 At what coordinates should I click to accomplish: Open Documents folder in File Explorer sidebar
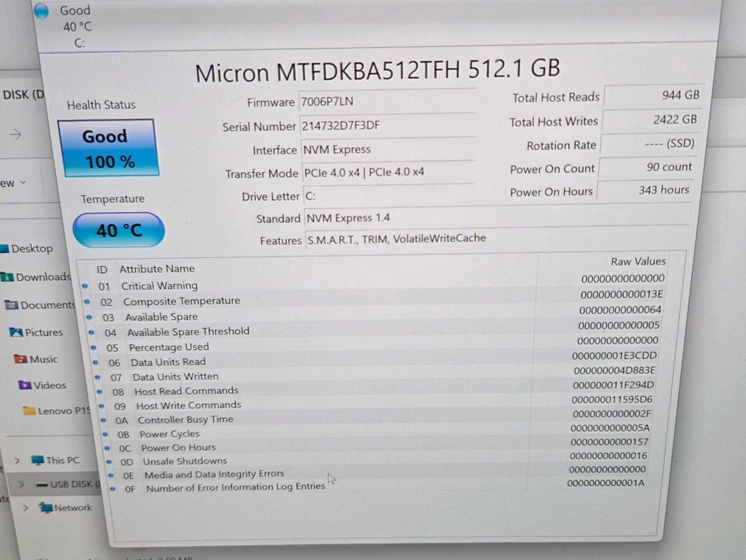coord(40,305)
